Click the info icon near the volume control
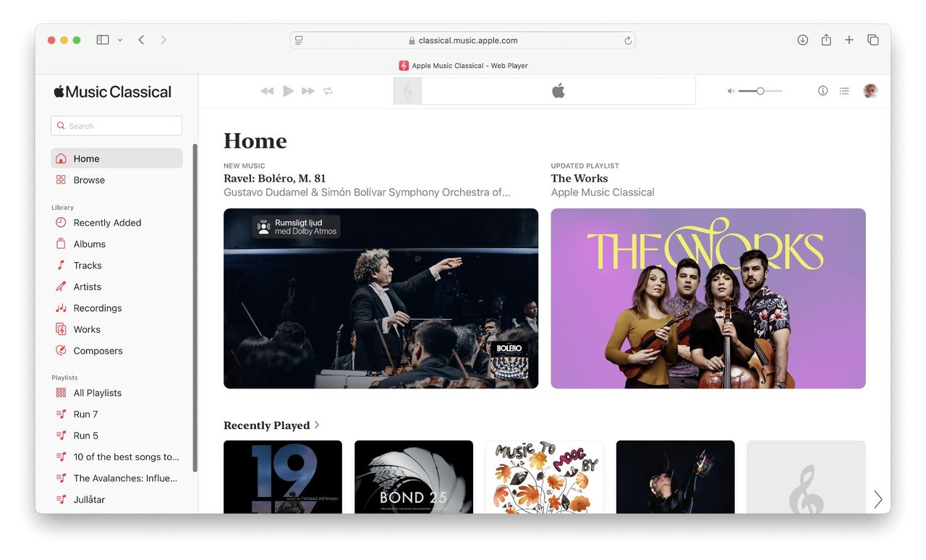Viewport: 926px width, 560px height. pos(823,90)
